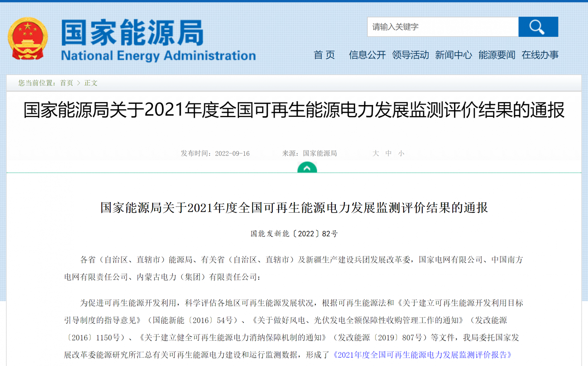588x366 pixels.
Task: Set font size to 中 (medium)
Action: (x=388, y=153)
